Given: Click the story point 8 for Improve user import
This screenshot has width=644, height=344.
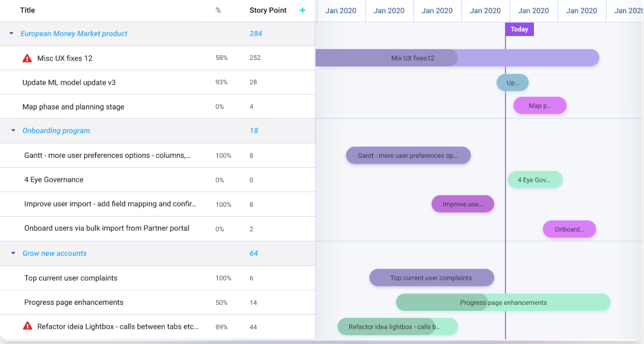Looking at the screenshot, I should click(251, 205).
